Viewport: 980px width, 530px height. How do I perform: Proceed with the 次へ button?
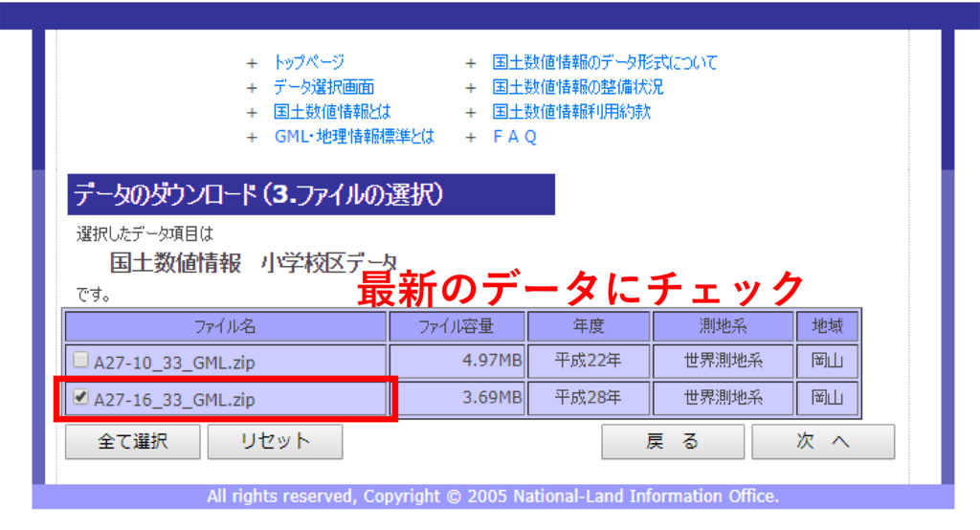coord(822,441)
